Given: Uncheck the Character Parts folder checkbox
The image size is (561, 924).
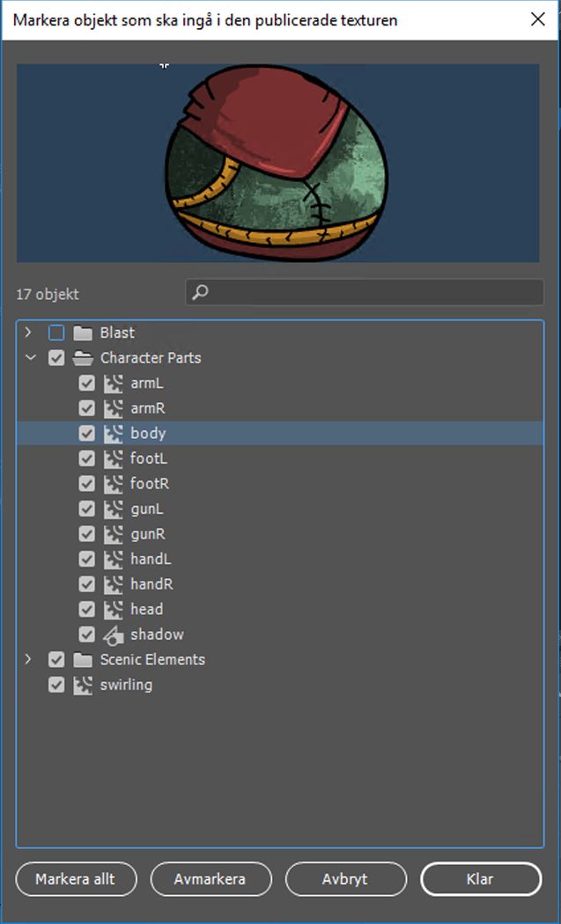Looking at the screenshot, I should 56,358.
